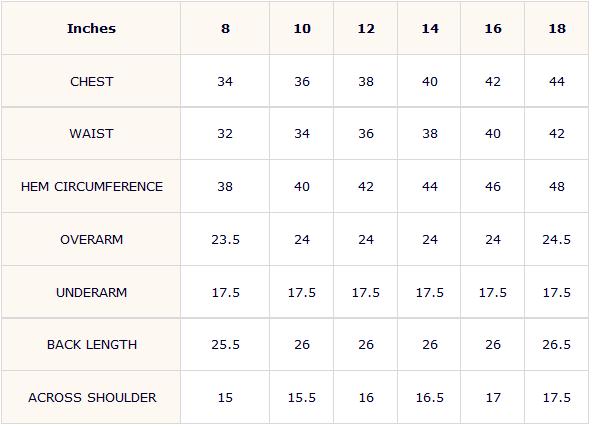
Task: Click the size 18 column header
Action: click(557, 29)
